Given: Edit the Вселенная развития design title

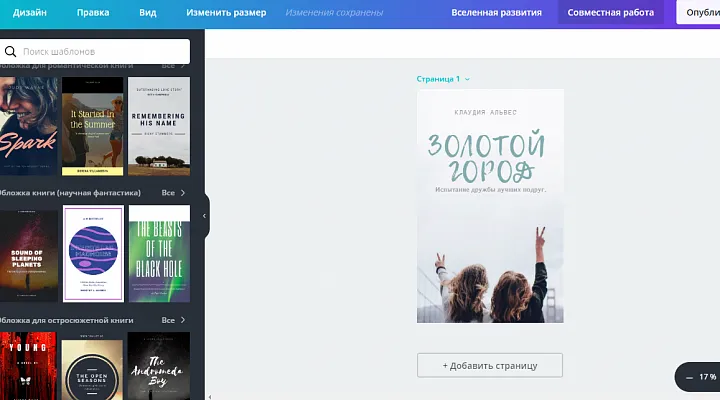Looking at the screenshot, I should point(497,13).
